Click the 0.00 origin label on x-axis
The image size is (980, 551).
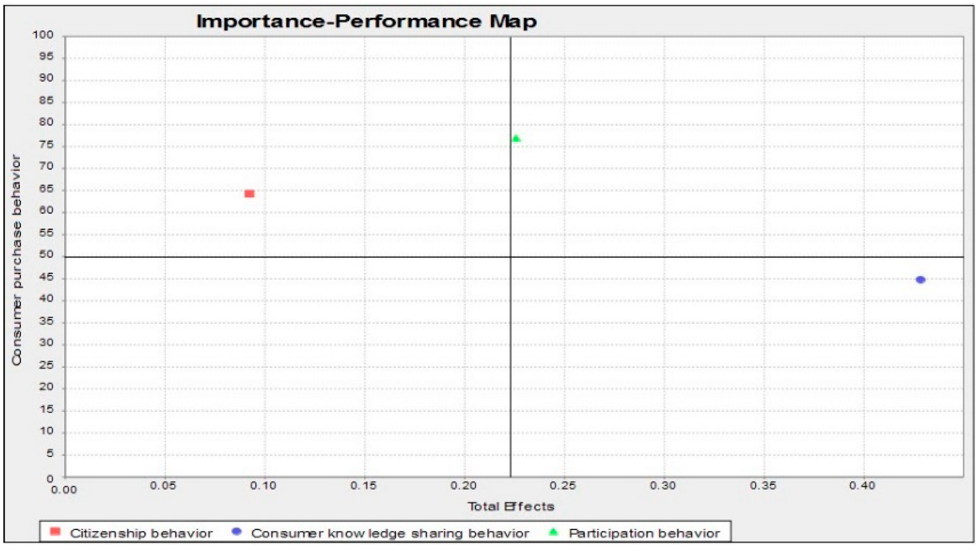click(x=64, y=490)
